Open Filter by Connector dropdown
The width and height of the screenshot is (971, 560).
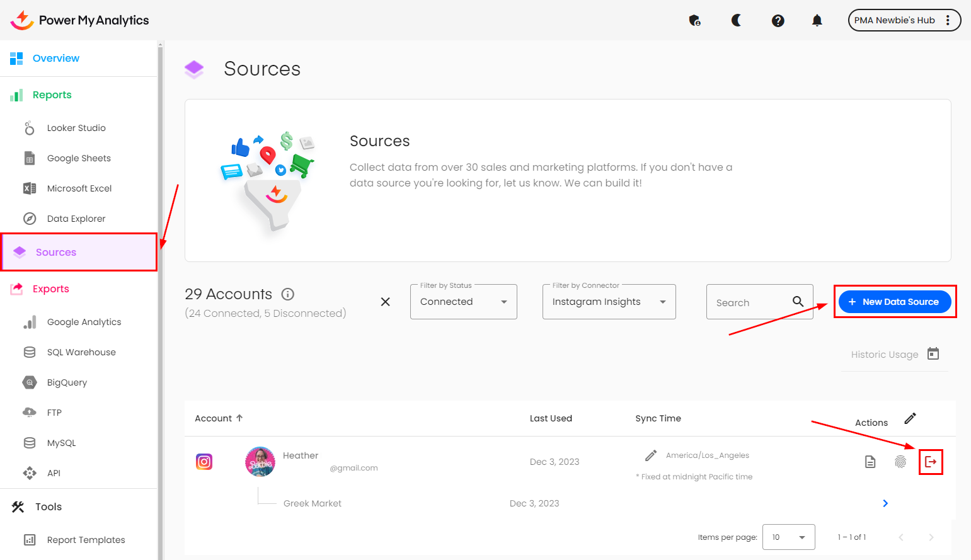[609, 302]
